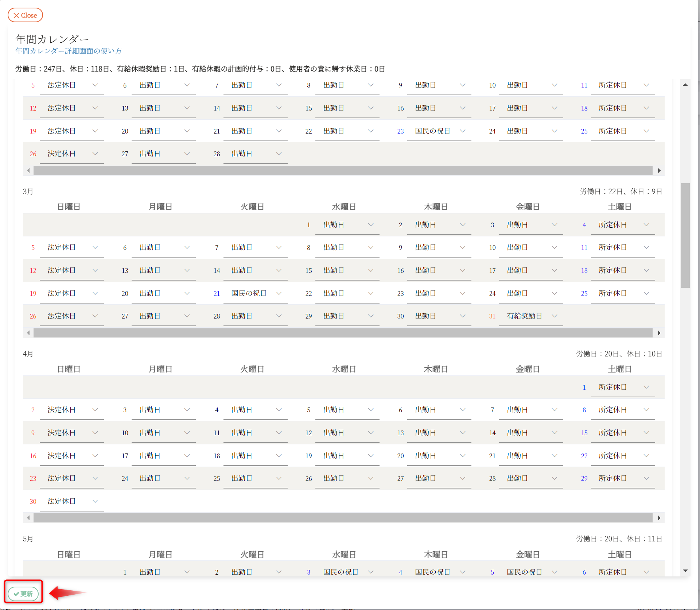Click chevron arrow for April 15 所定休日

(x=646, y=433)
